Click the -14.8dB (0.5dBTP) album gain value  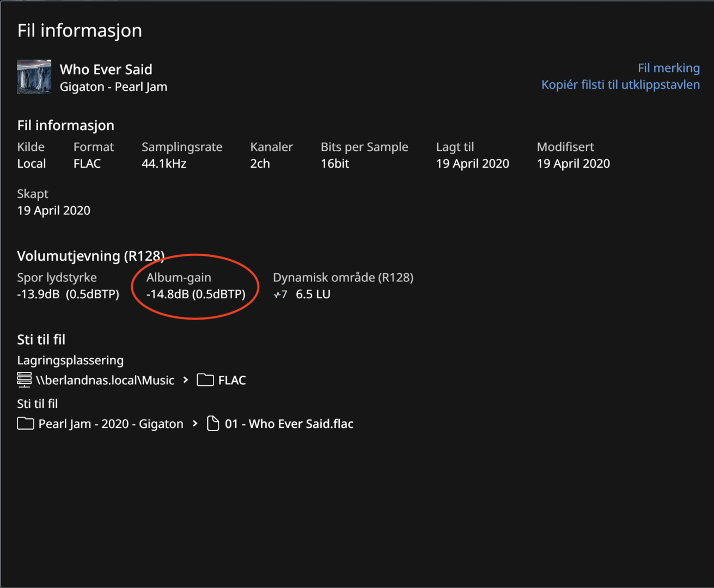click(x=196, y=294)
